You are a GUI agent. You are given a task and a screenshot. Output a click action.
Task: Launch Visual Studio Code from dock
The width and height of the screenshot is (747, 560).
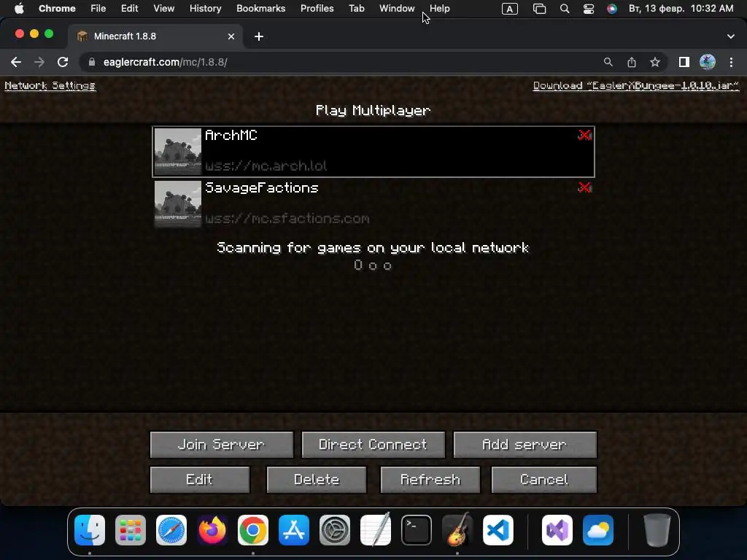[498, 530]
